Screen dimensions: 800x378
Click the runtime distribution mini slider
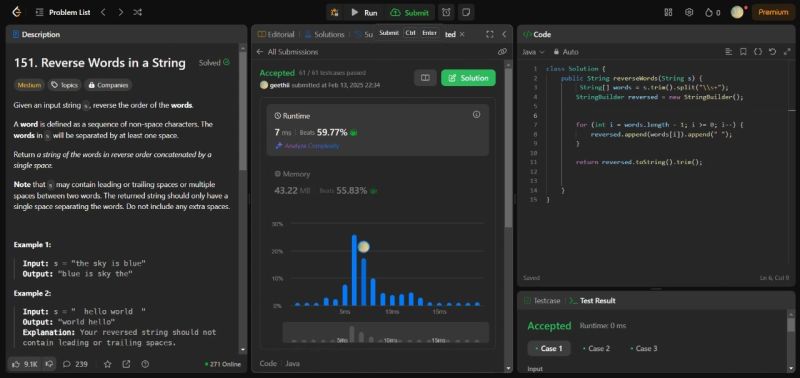pos(386,333)
